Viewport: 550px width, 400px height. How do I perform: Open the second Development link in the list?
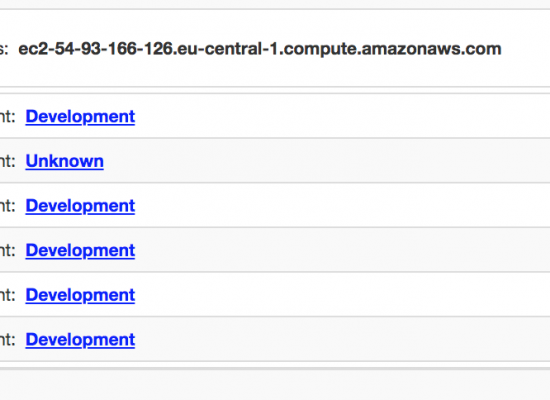pos(80,206)
